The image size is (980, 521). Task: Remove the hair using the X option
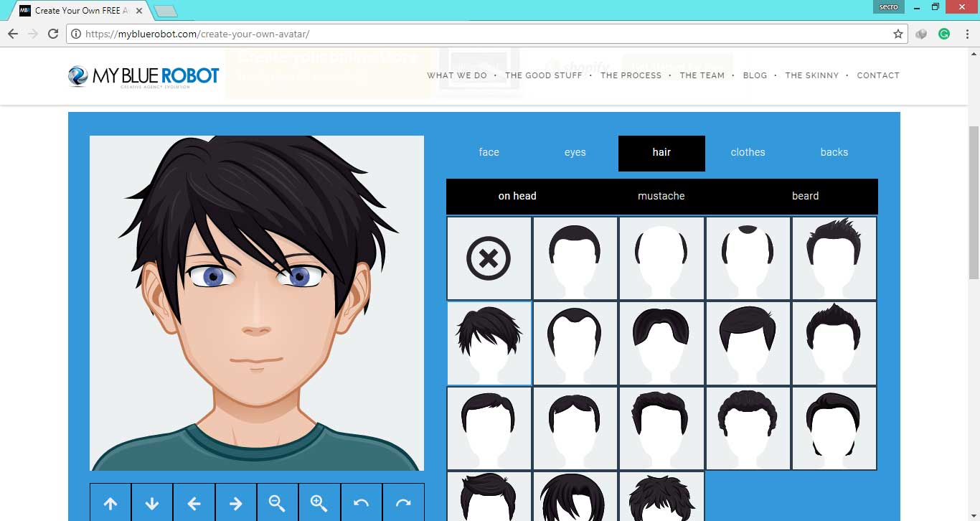(x=489, y=258)
